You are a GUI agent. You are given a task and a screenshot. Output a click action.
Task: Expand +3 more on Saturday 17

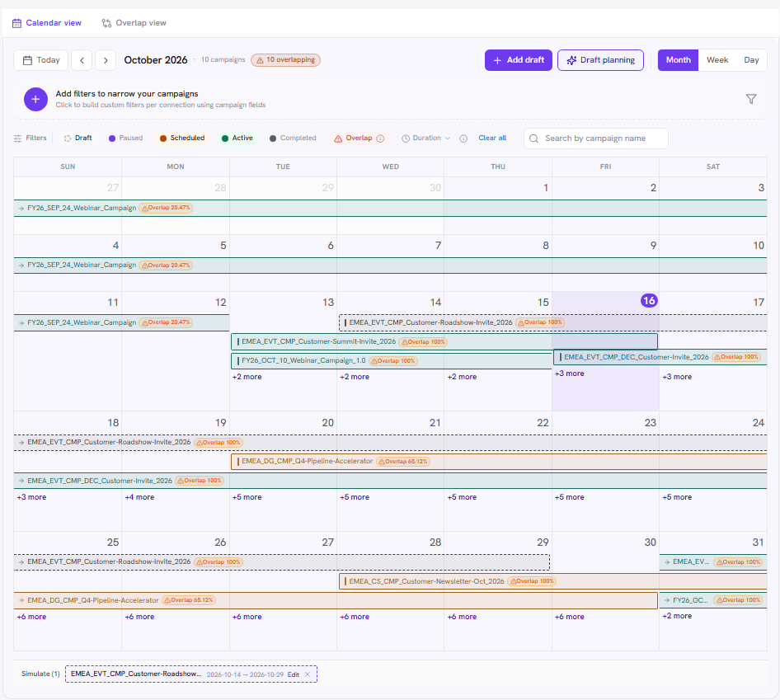(x=677, y=377)
